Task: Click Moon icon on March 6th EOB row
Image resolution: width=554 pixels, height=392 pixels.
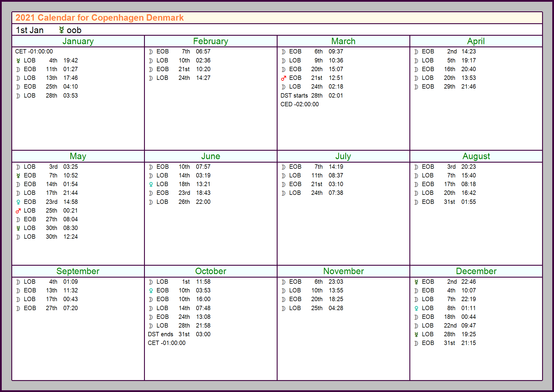Action: click(284, 52)
